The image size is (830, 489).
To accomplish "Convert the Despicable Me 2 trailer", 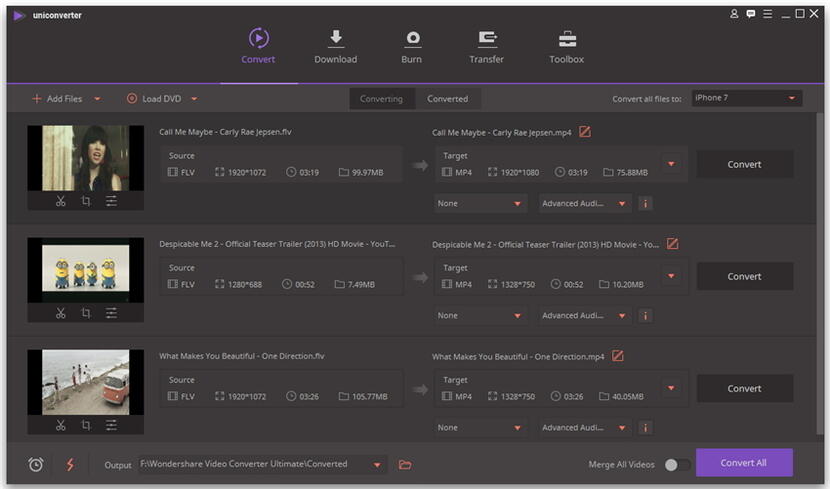I will [x=744, y=277].
